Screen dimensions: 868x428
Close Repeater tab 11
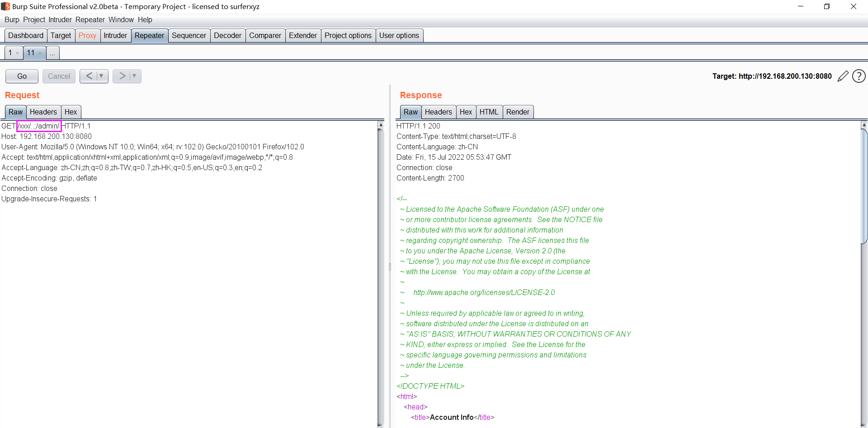pos(40,53)
